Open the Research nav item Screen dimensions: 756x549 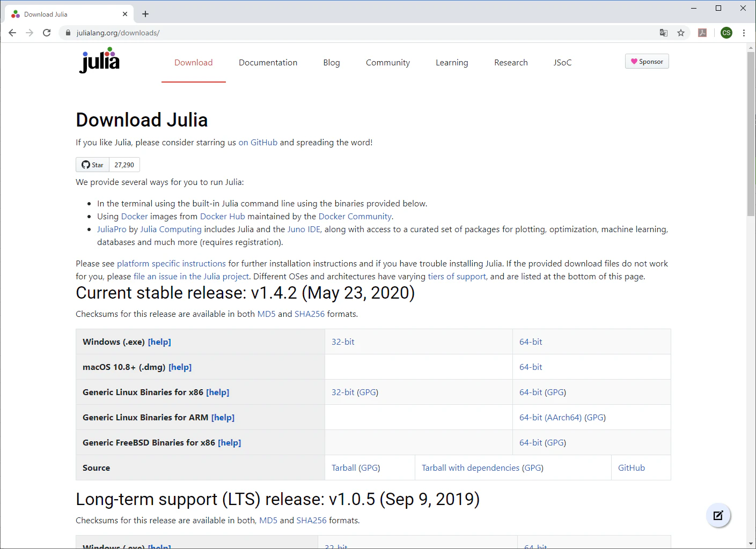coord(511,63)
